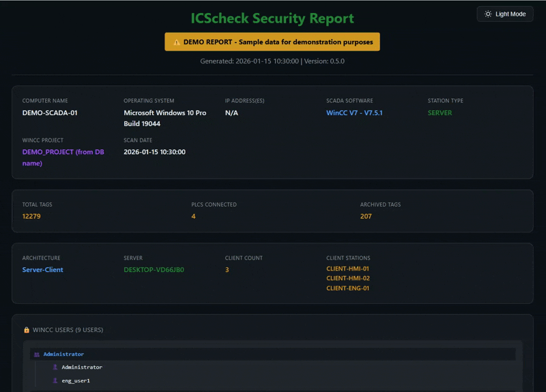Click the Server-Client architecture value
Image resolution: width=546 pixels, height=392 pixels.
point(43,269)
